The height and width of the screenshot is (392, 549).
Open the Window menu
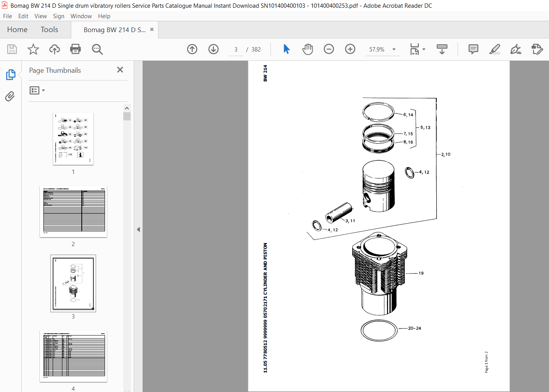[x=81, y=16]
